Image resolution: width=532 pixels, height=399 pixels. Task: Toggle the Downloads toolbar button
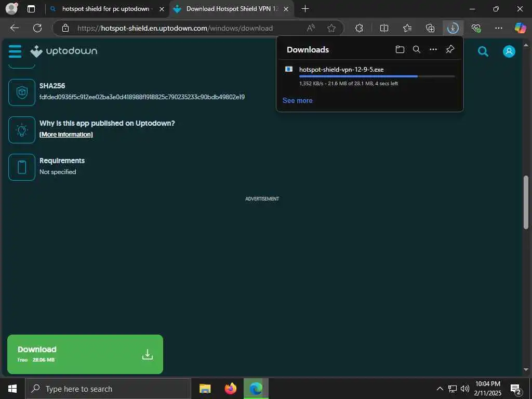[x=453, y=28]
